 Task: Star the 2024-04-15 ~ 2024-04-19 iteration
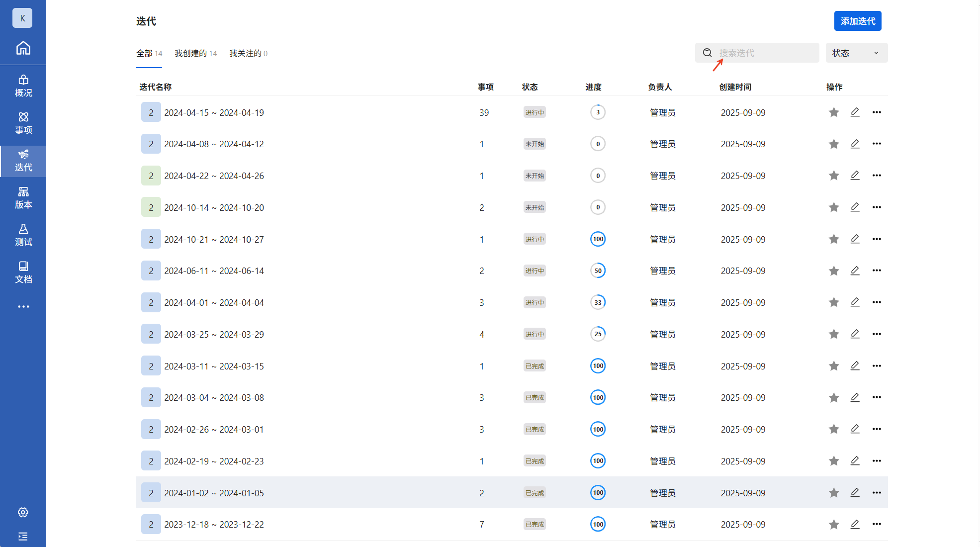(x=834, y=112)
